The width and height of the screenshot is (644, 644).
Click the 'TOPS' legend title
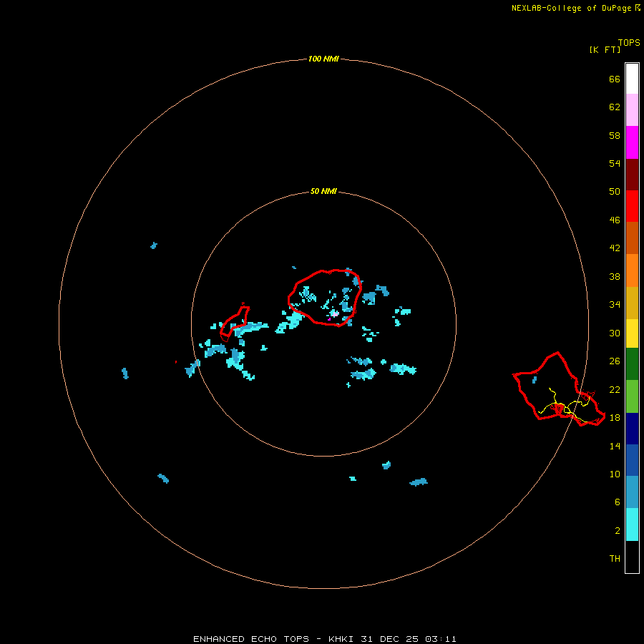[629, 43]
